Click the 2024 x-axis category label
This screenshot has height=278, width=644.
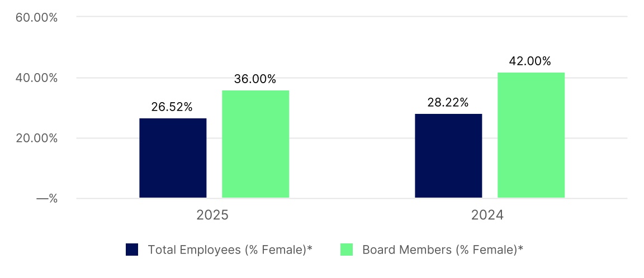click(x=487, y=215)
